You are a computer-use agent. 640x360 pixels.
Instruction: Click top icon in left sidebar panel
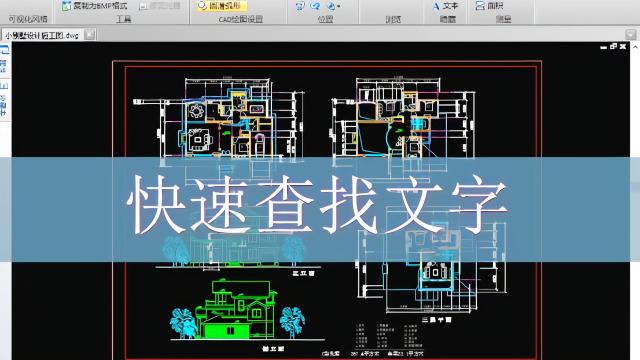pyautogui.click(x=4, y=50)
